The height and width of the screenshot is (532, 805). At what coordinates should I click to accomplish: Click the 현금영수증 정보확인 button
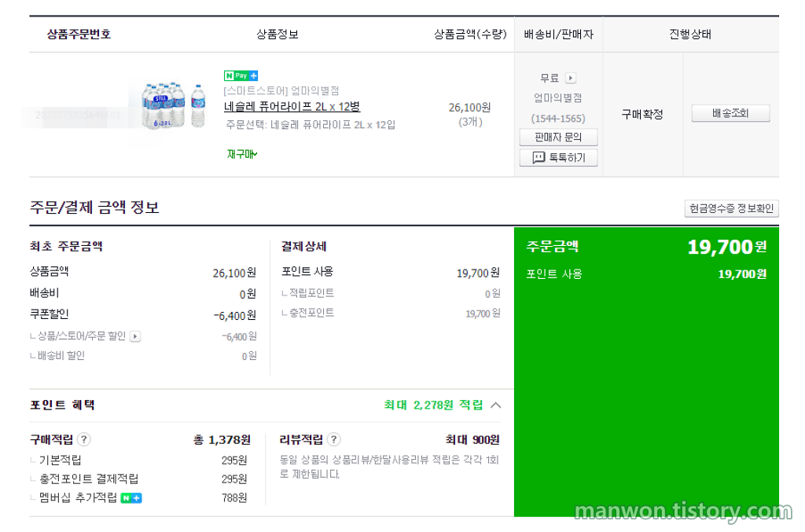click(x=731, y=208)
